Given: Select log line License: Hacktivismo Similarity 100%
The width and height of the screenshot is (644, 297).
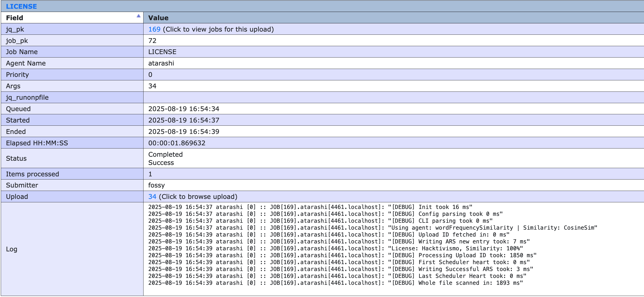Looking at the screenshot, I should [336, 248].
